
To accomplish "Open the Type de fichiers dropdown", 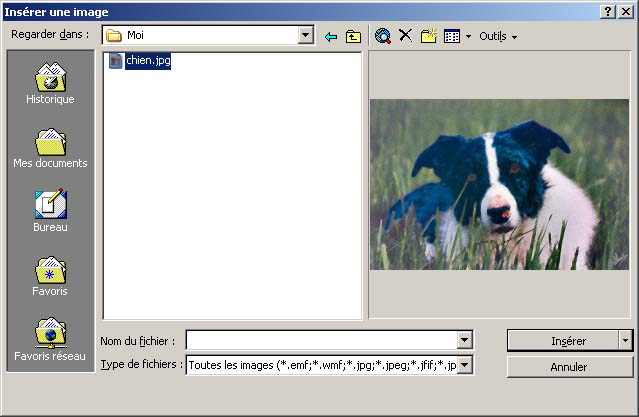I will pos(464,365).
